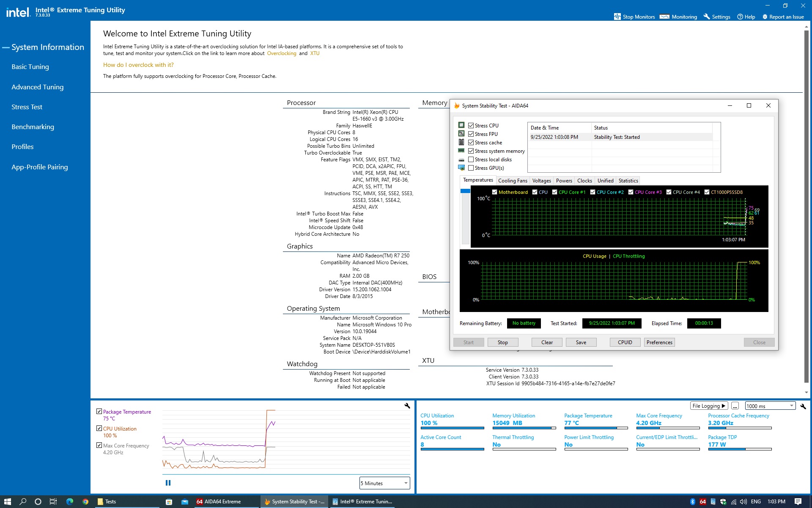812x508 pixels.
Task: Enable Stress local disks checkbox
Action: (471, 160)
